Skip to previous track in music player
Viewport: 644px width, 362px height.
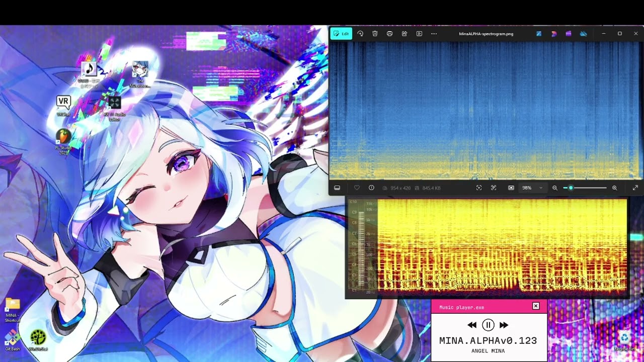click(472, 325)
